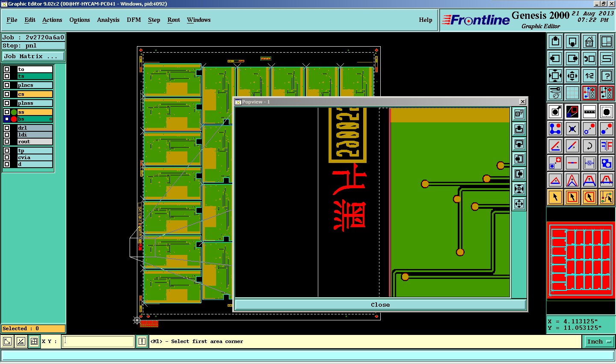Viewport: 616px width, 364px height.
Task: Enable the checkbox for layer rout
Action: [7, 142]
